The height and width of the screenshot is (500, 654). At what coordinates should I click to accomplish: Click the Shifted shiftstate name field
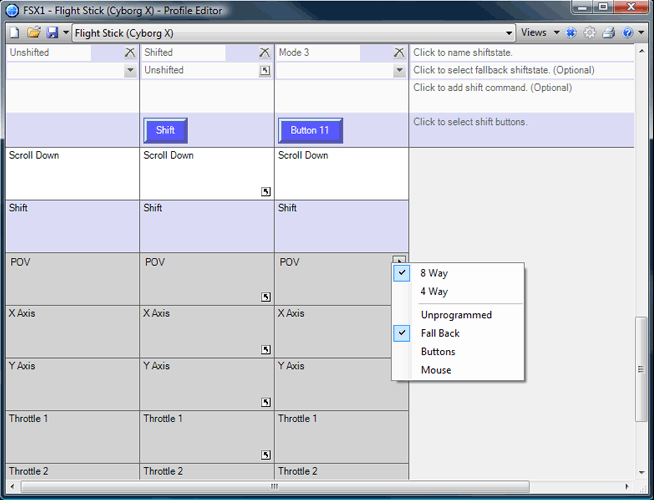tap(184, 53)
